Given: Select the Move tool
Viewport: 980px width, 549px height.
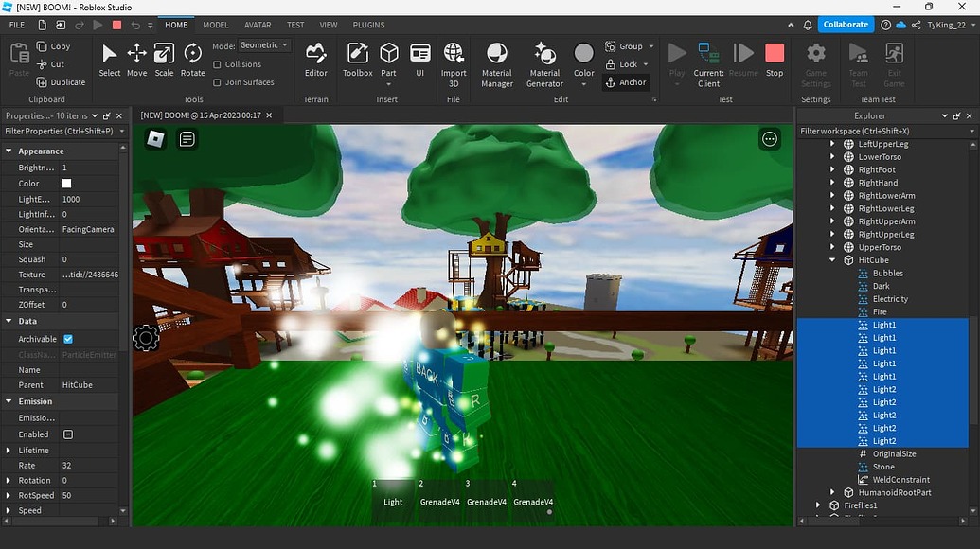Looking at the screenshot, I should point(136,59).
